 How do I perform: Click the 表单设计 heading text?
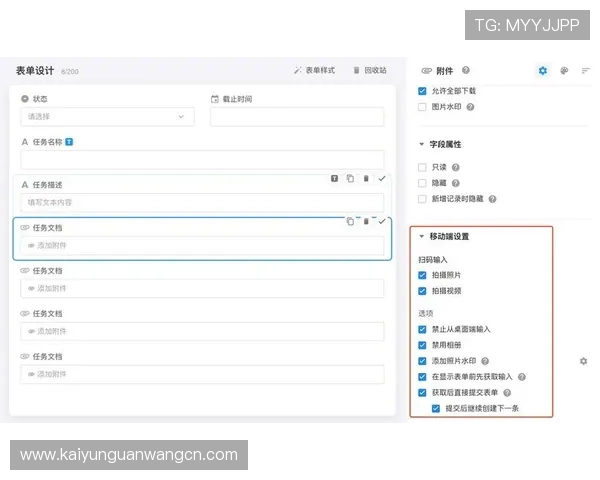(35, 71)
